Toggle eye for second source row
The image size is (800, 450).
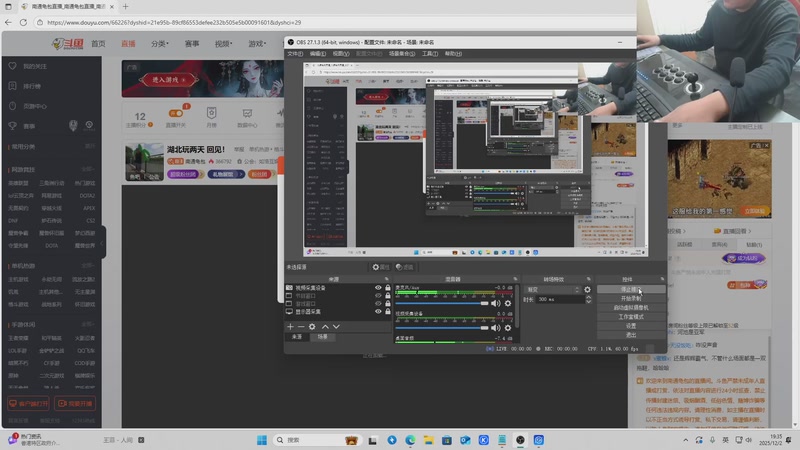point(378,295)
